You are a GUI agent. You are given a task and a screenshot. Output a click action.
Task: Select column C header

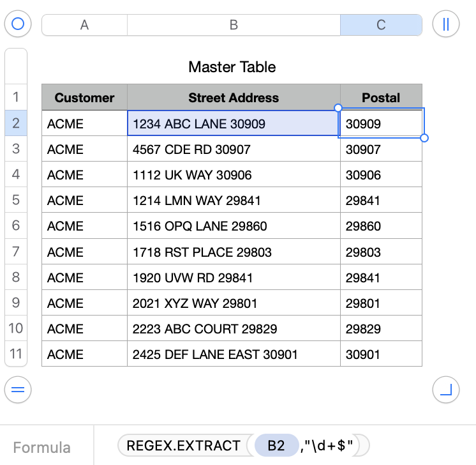click(381, 25)
